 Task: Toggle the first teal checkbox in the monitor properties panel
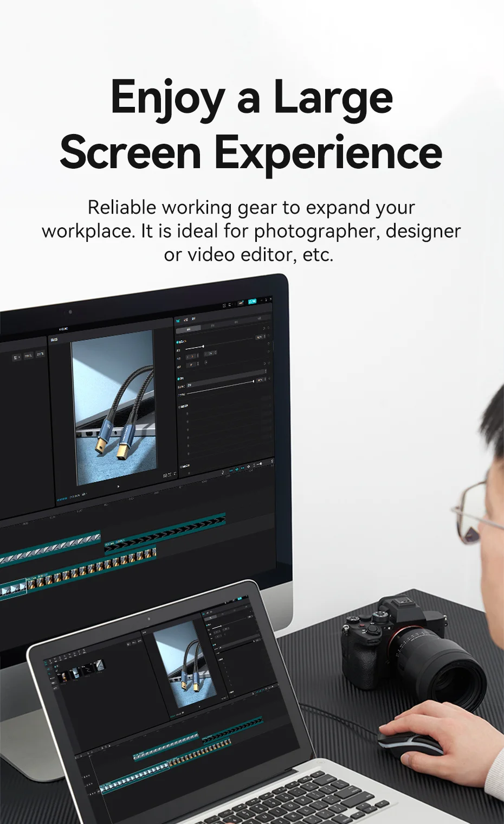(178, 342)
